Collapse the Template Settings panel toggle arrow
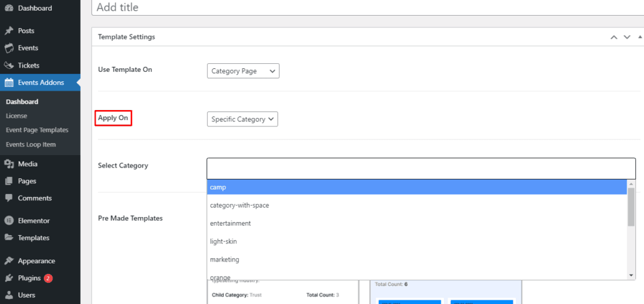 tap(640, 38)
